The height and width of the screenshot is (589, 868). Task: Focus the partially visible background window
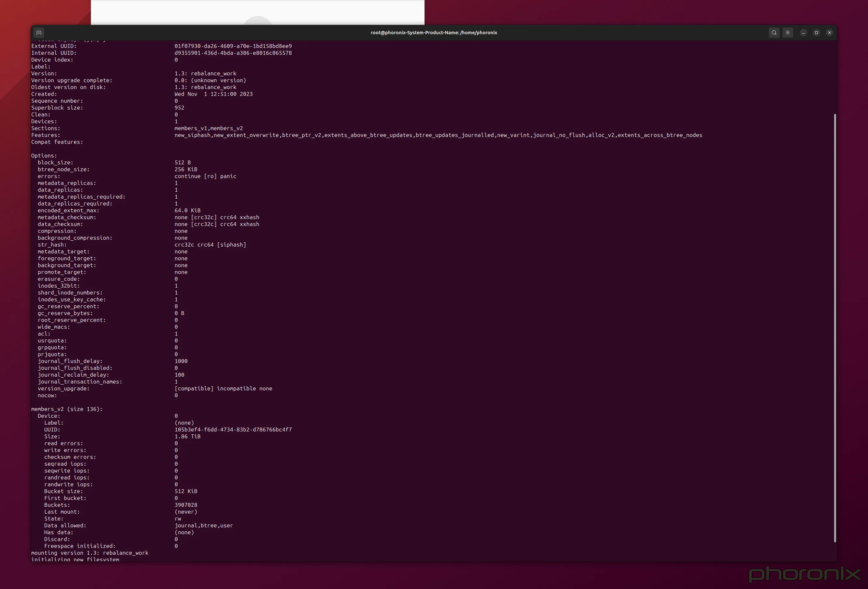pos(258,11)
